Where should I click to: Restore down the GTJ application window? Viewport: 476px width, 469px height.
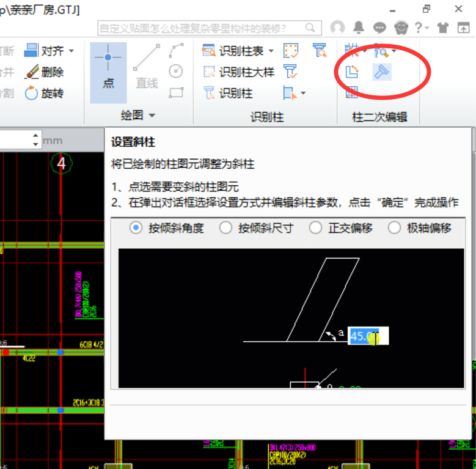click(427, 9)
